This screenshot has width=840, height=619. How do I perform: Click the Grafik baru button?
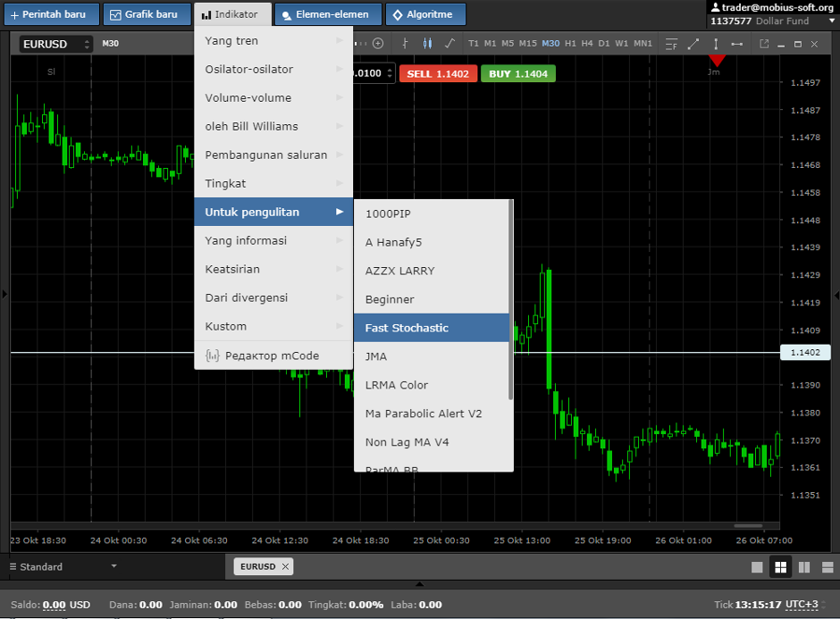tap(147, 14)
